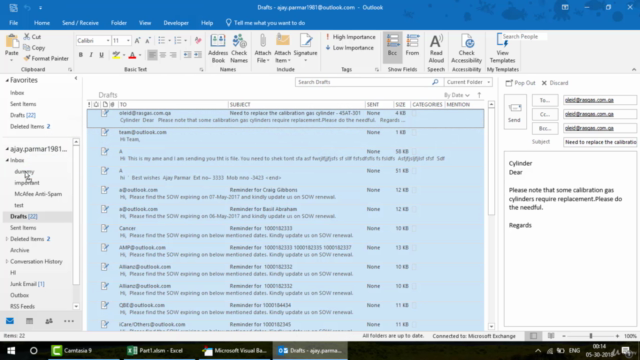Switch to the Home ribbon tab
Viewport: 640px width, 360px height.
click(x=42, y=23)
